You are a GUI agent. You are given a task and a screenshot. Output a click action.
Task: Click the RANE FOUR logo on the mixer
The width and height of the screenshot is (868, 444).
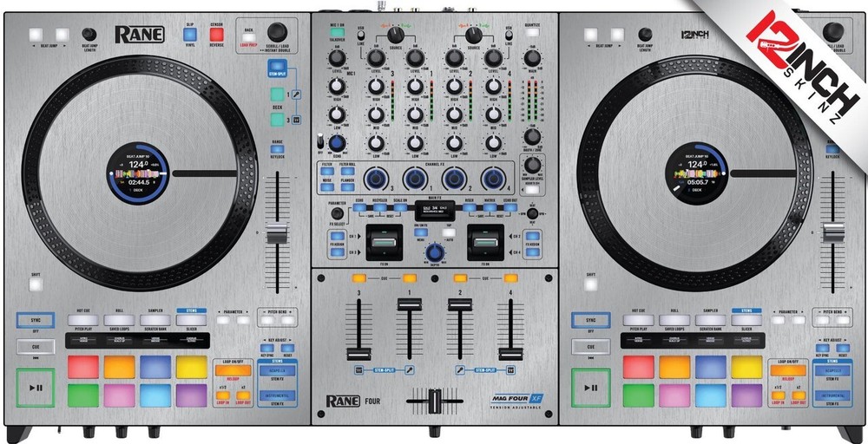353,402
